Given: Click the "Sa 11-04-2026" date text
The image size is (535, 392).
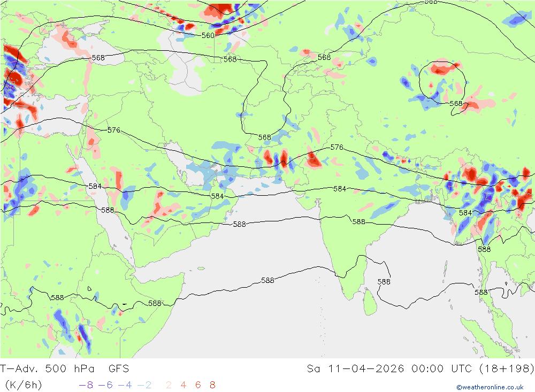Looking at the screenshot, I should (355, 369).
